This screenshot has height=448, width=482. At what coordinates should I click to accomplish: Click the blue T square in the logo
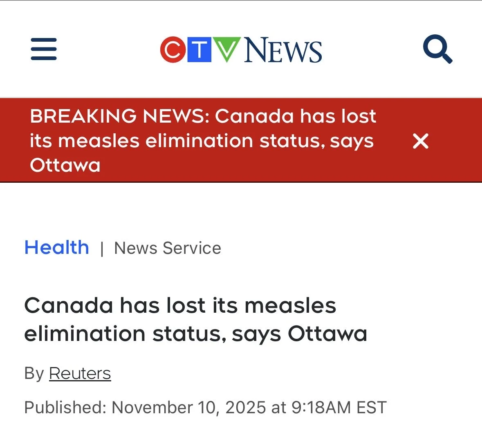[199, 50]
